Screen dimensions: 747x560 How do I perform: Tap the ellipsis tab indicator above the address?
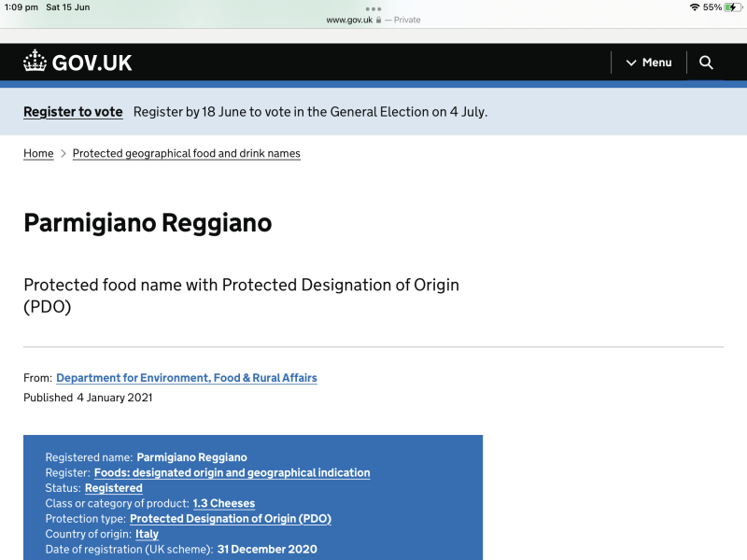(373, 8)
